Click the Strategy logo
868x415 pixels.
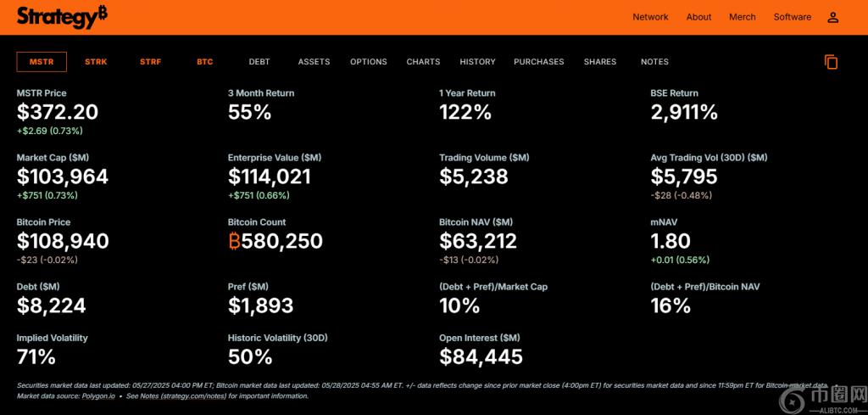[62, 16]
